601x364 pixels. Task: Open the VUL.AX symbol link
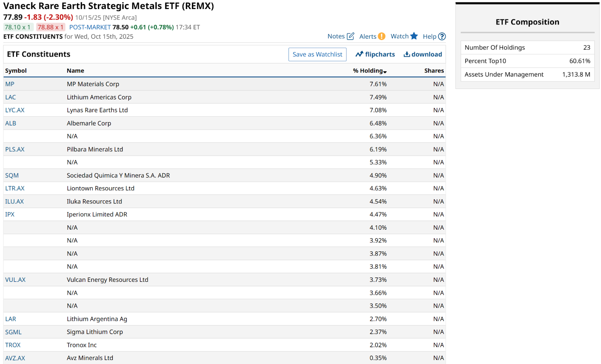15,280
